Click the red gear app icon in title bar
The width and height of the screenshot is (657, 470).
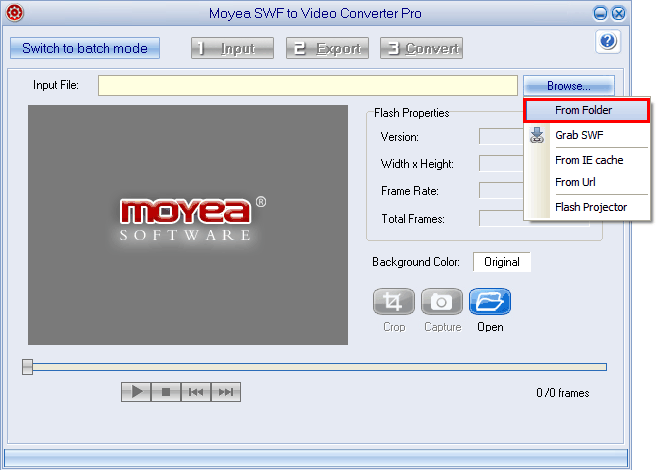click(14, 13)
